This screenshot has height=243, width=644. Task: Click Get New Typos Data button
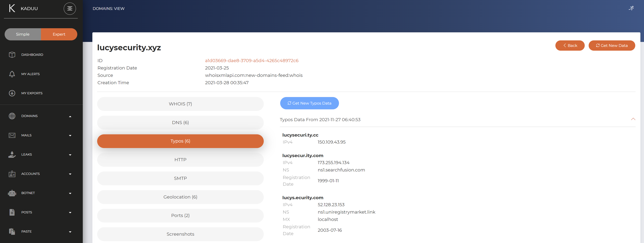(x=309, y=103)
